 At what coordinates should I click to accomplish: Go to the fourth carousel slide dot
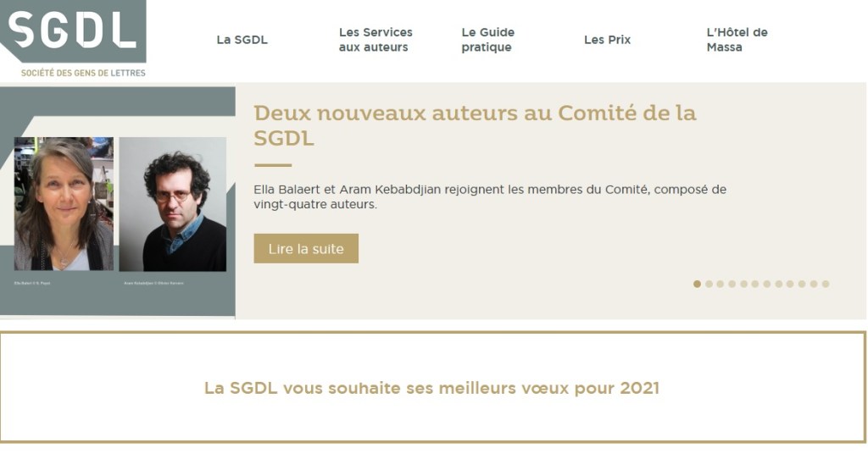(732, 285)
